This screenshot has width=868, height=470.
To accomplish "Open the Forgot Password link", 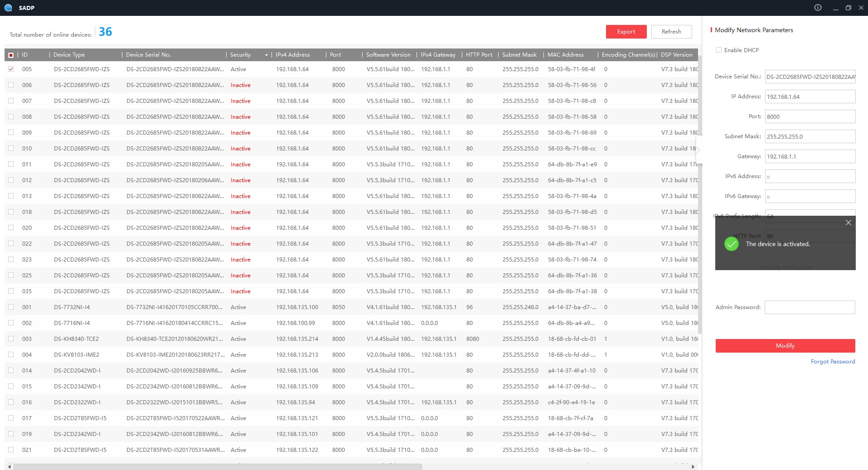I will [x=833, y=362].
